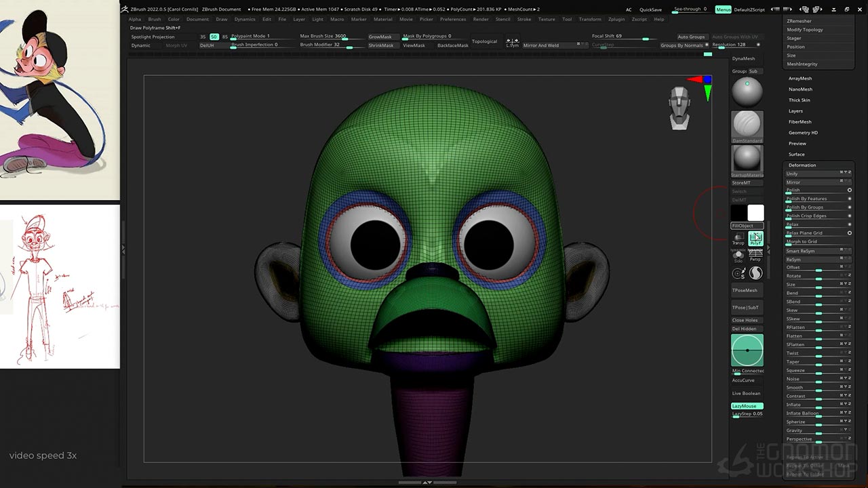
Task: Click the L.Sym local symmetry icon
Action: click(x=513, y=42)
